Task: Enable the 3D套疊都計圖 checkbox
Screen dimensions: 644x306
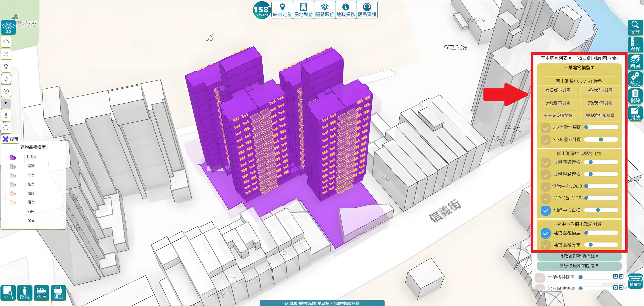Action: [545, 140]
